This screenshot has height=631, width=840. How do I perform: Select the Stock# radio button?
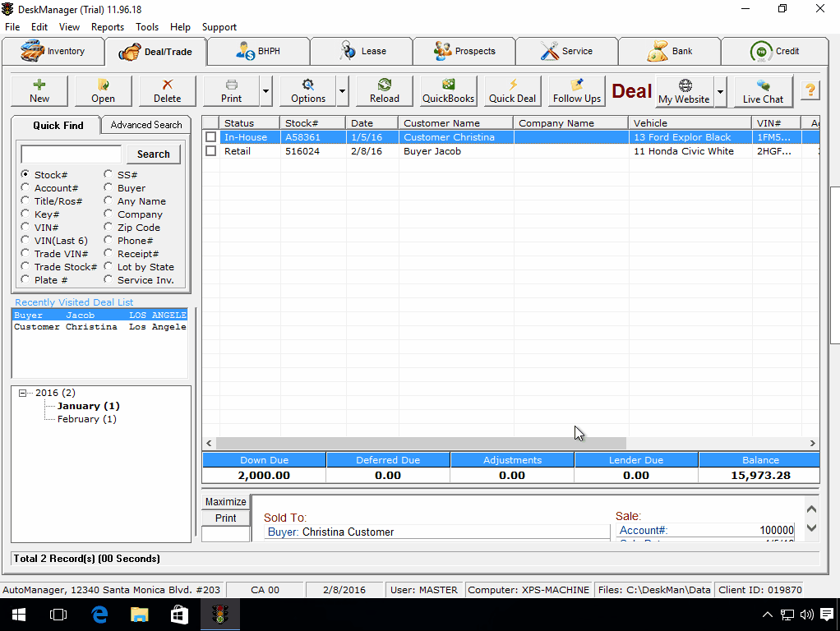(25, 174)
